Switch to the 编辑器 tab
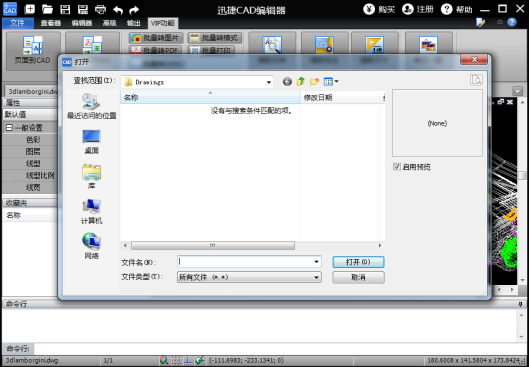 (82, 23)
